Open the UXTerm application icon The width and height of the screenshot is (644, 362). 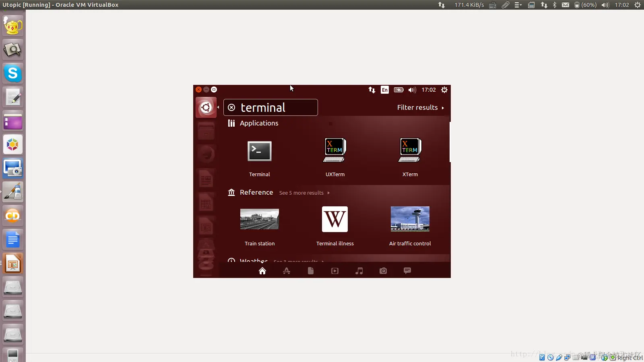pos(335,150)
